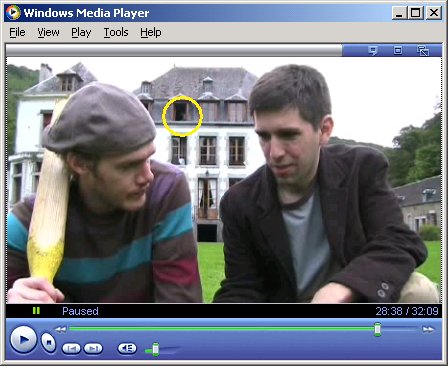Open the File menu
The width and height of the screenshot is (448, 366).
(17, 32)
